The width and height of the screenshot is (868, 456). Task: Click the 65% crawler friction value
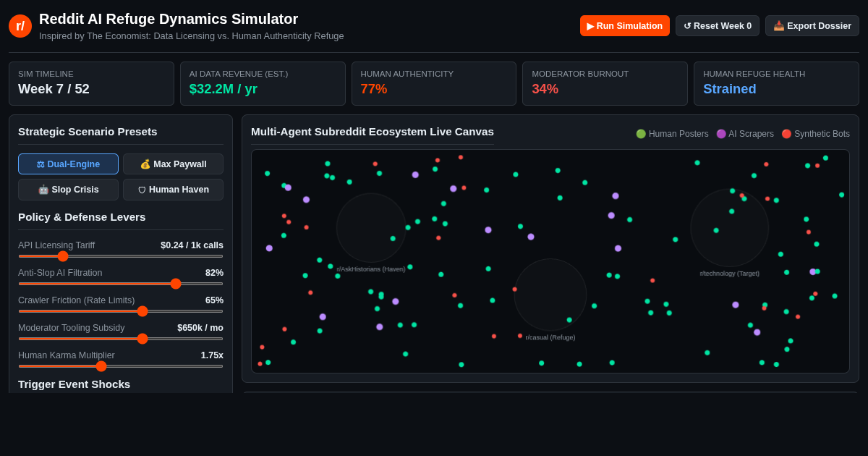[x=214, y=300]
